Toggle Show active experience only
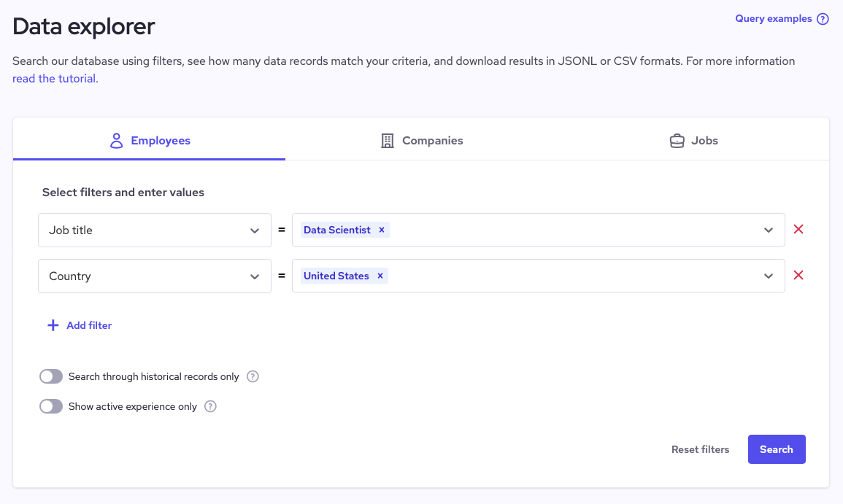 pos(51,407)
